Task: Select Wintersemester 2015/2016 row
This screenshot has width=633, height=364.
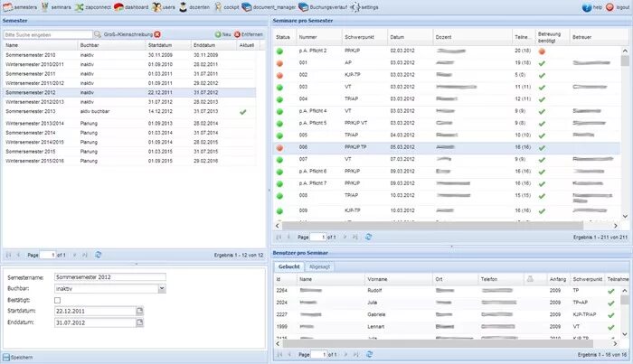Action: click(x=129, y=161)
